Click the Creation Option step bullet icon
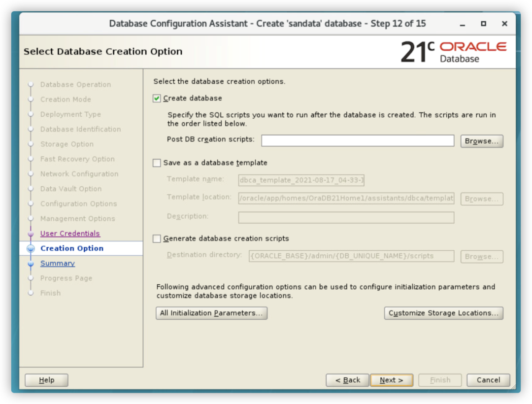The image size is (532, 404). click(x=31, y=248)
